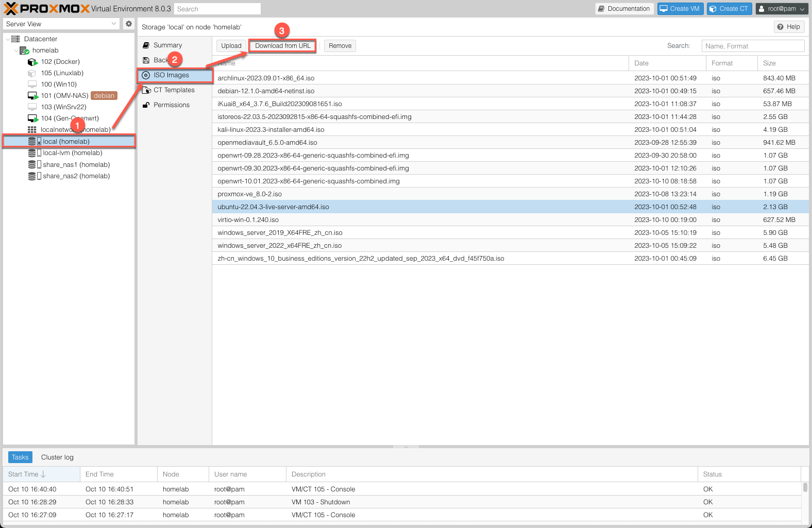Image resolution: width=812 pixels, height=528 pixels.
Task: Click the storage icon for local-lvm (homelab)
Action: [x=35, y=153]
